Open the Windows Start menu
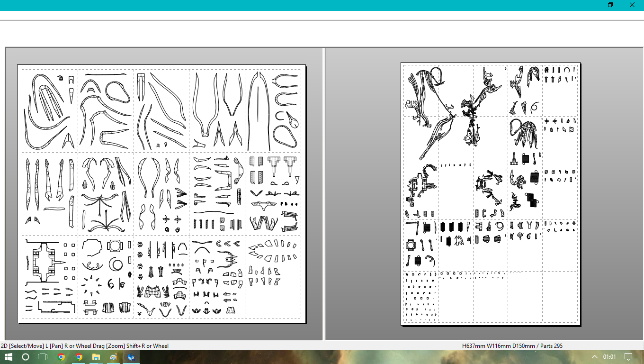The width and height of the screenshot is (644, 364). pos(9,357)
